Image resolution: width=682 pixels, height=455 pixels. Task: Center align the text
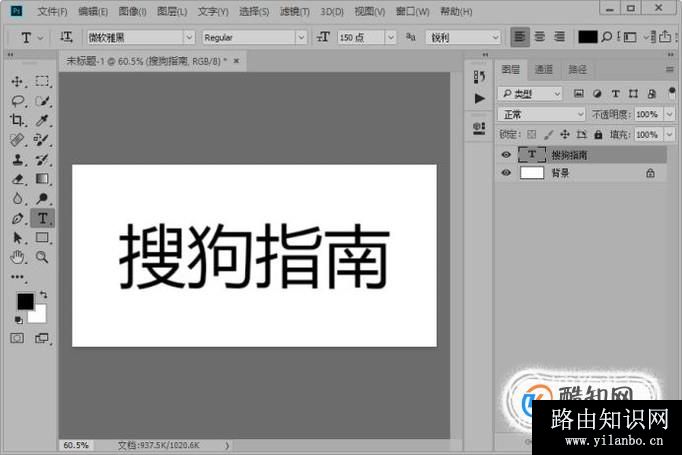coord(540,37)
